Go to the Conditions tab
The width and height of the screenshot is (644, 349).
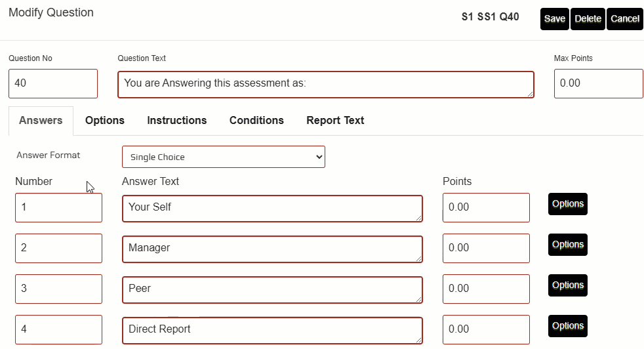[x=256, y=121]
